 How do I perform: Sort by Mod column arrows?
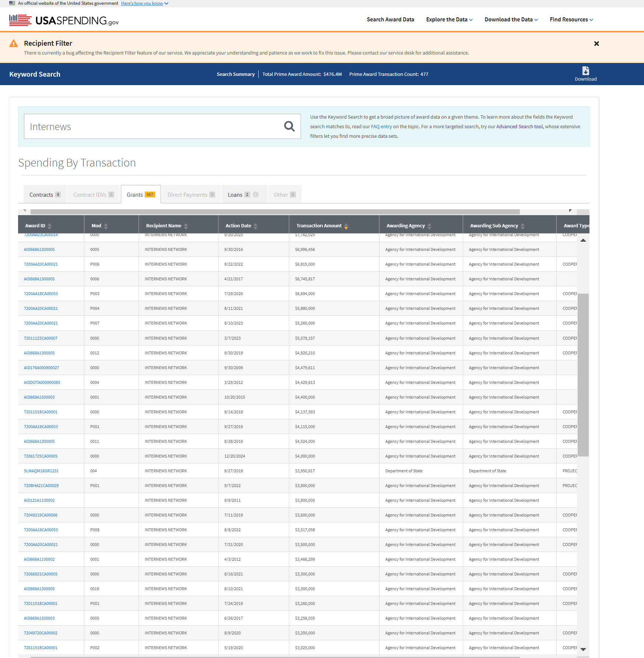pos(106,226)
